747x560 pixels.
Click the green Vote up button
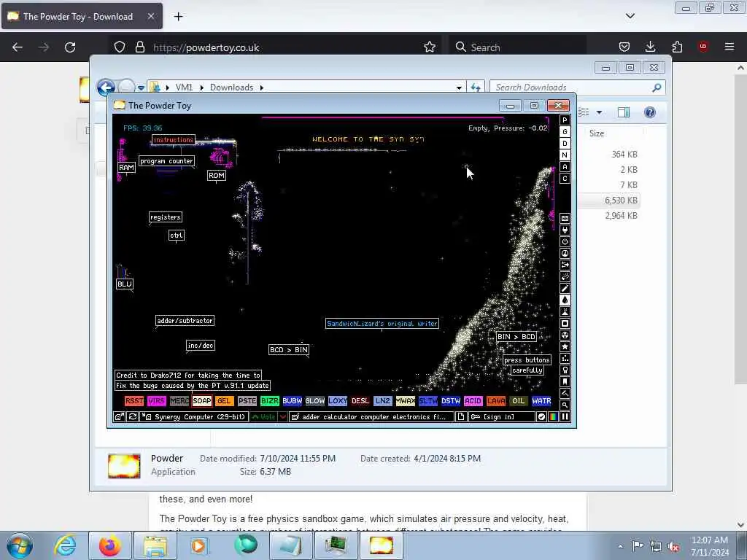tap(264, 416)
